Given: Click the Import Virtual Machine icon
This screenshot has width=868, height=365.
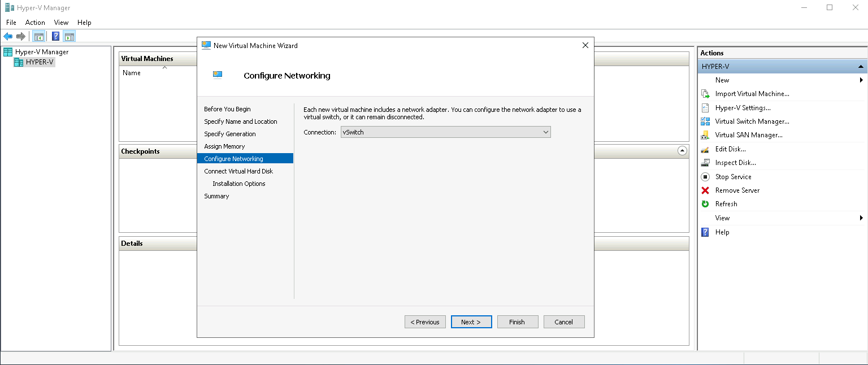Looking at the screenshot, I should click(705, 94).
